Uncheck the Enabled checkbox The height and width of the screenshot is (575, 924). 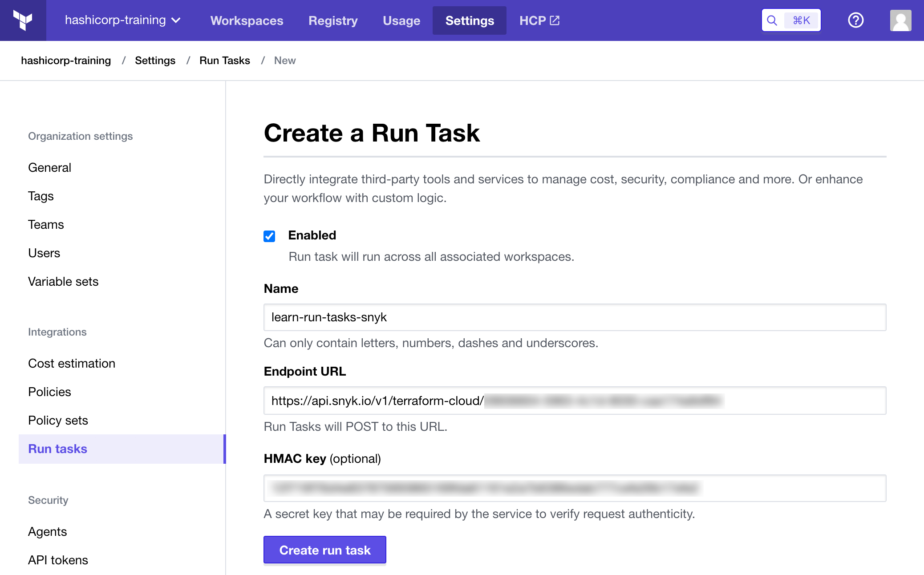coord(269,236)
